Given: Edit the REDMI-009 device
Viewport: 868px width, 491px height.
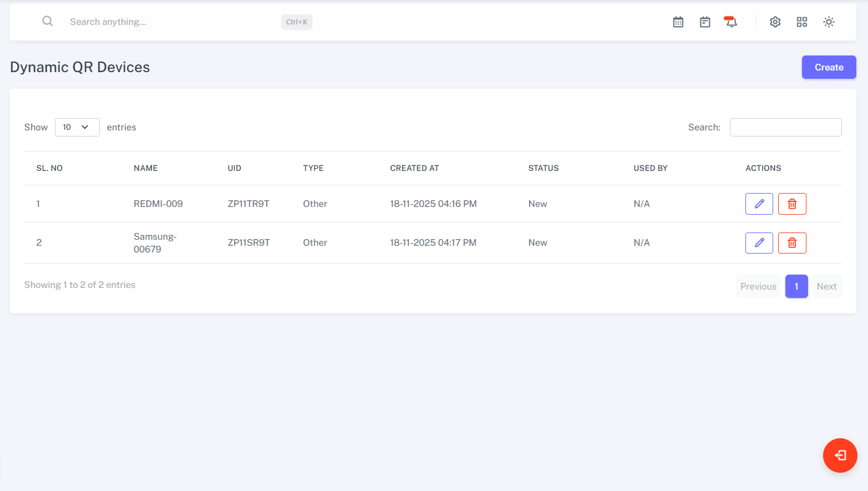Looking at the screenshot, I should point(759,204).
